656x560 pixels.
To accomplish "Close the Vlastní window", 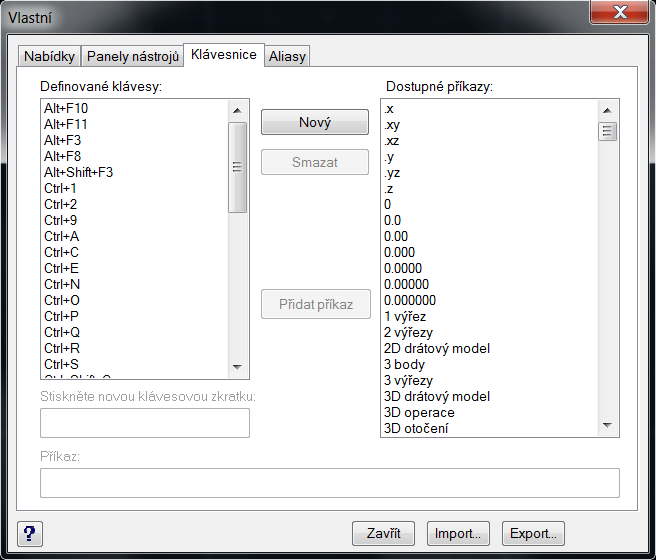I will click(620, 12).
